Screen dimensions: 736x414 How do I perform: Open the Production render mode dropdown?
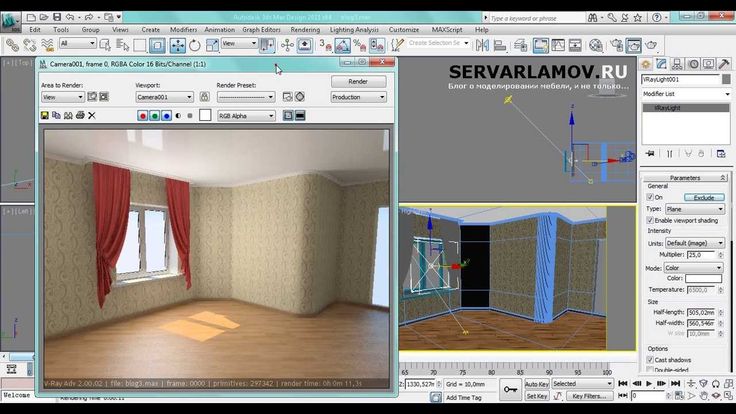[359, 97]
